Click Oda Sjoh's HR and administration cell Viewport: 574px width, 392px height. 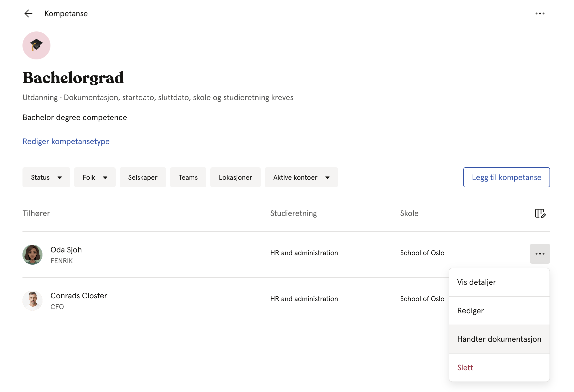pyautogui.click(x=304, y=253)
